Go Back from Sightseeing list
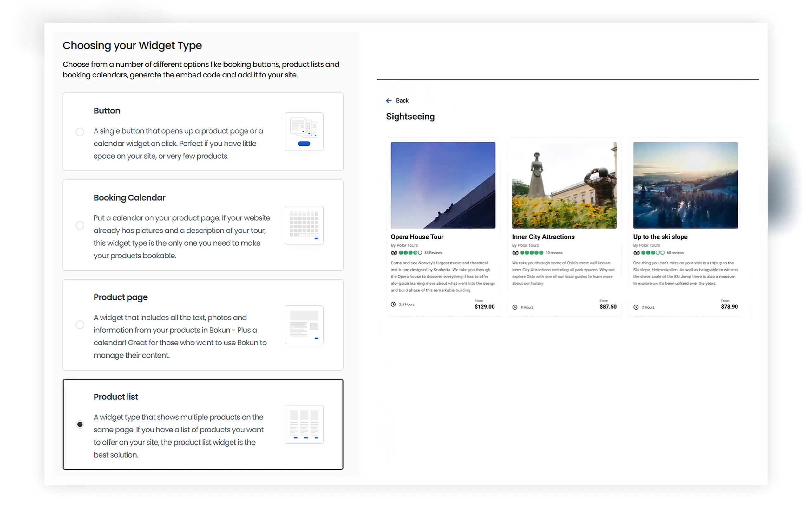The image size is (812, 508). tap(397, 100)
